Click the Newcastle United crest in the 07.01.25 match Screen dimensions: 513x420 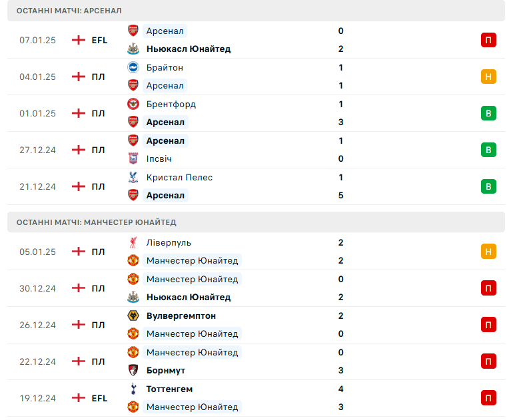[133, 49]
